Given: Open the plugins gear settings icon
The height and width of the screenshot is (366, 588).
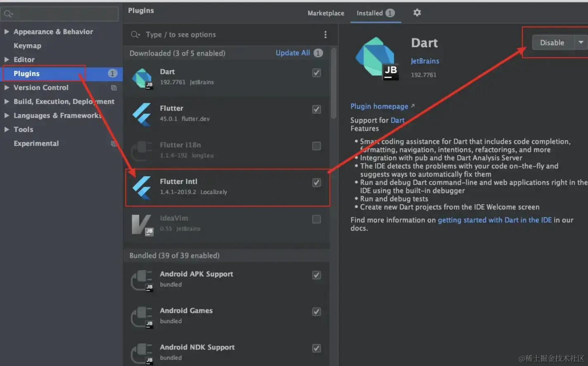Looking at the screenshot, I should coord(417,13).
